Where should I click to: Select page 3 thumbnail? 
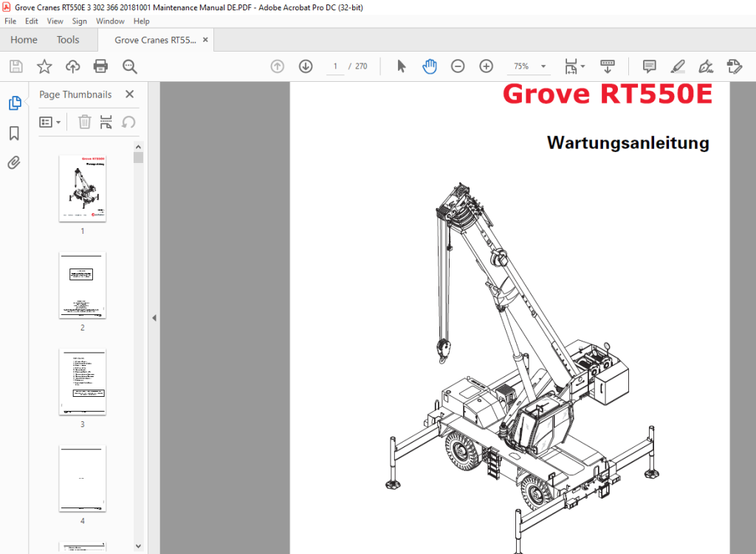pos(83,382)
